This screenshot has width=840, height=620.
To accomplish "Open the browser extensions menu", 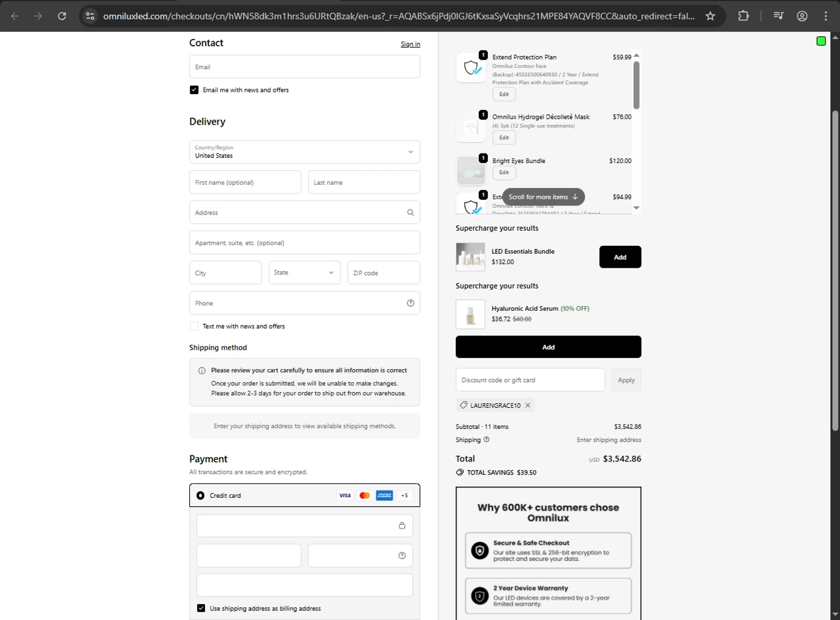I will (x=743, y=16).
